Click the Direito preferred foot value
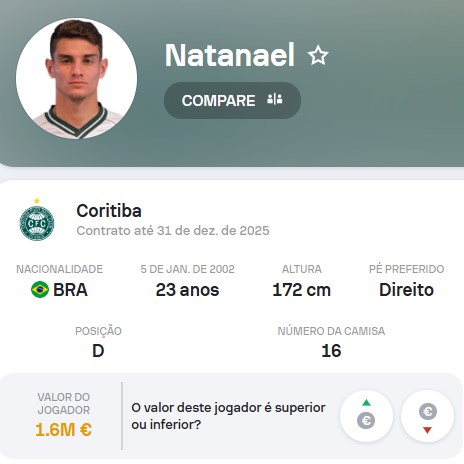 click(406, 290)
